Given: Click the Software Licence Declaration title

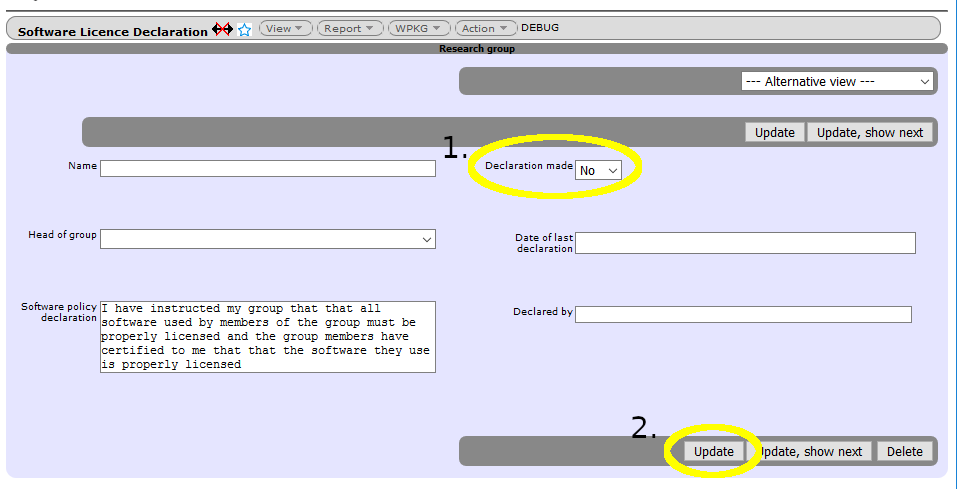Looking at the screenshot, I should [x=113, y=32].
